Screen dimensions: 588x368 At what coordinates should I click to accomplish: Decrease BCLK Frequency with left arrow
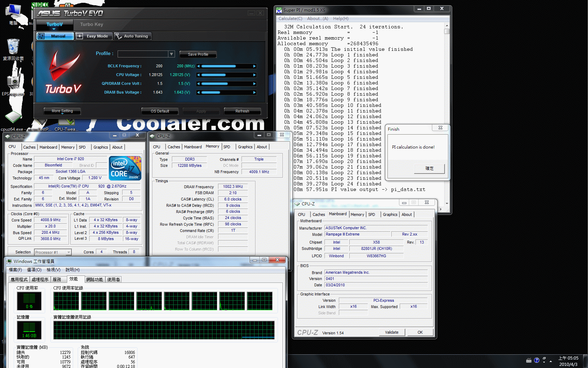tap(198, 66)
